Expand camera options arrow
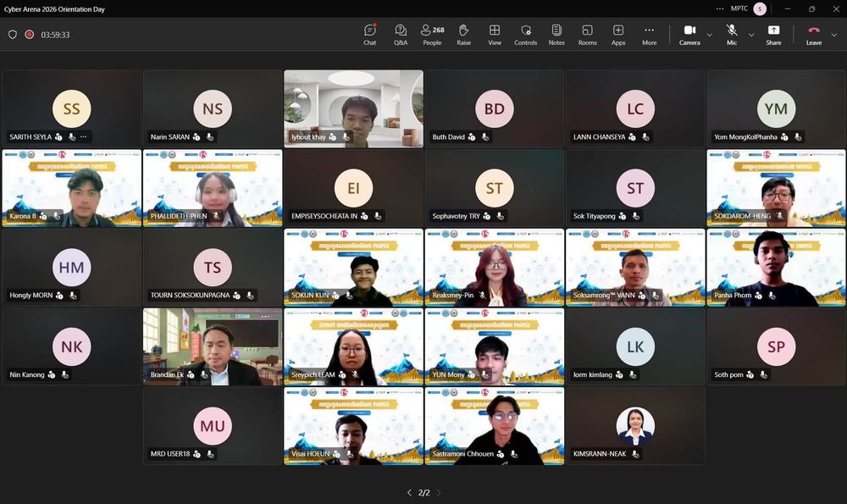This screenshot has height=504, width=847. pos(709,35)
